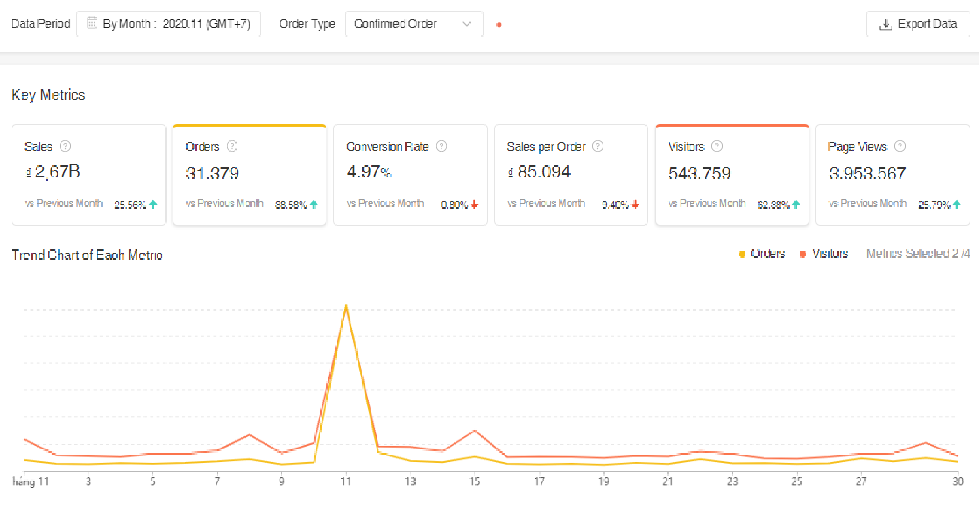Click the help icon next to Sales
Screen dimensions: 980x505
pos(65,146)
